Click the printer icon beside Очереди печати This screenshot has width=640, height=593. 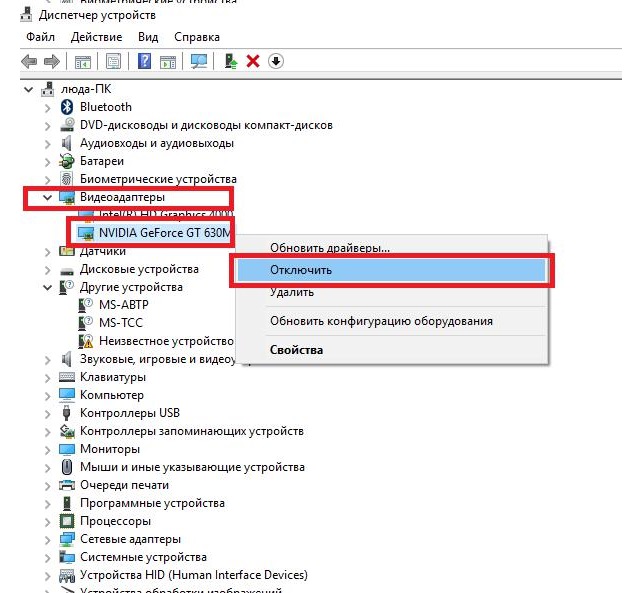[67, 485]
